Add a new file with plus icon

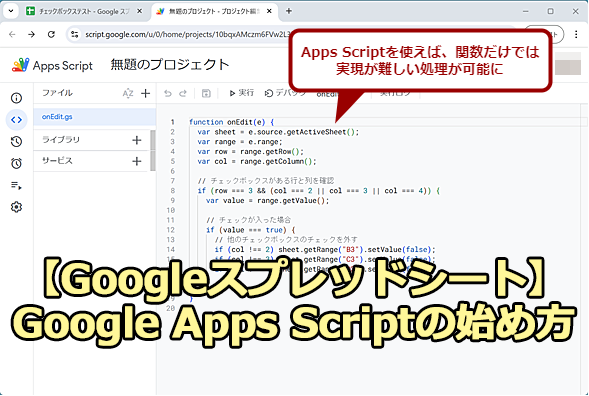point(145,93)
